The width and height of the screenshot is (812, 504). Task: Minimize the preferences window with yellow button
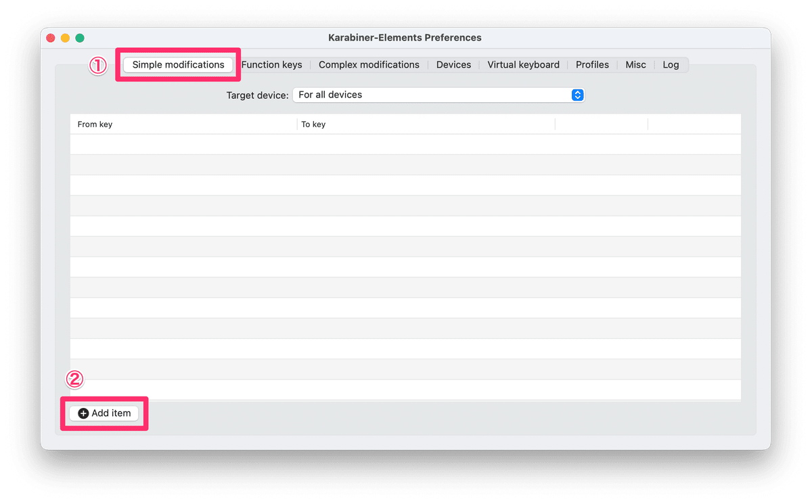pos(65,38)
